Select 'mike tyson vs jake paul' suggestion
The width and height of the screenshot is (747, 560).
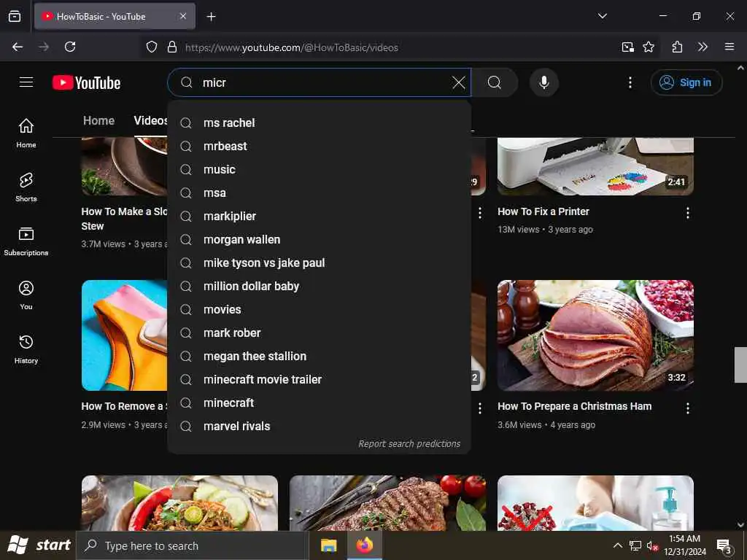click(x=320, y=262)
